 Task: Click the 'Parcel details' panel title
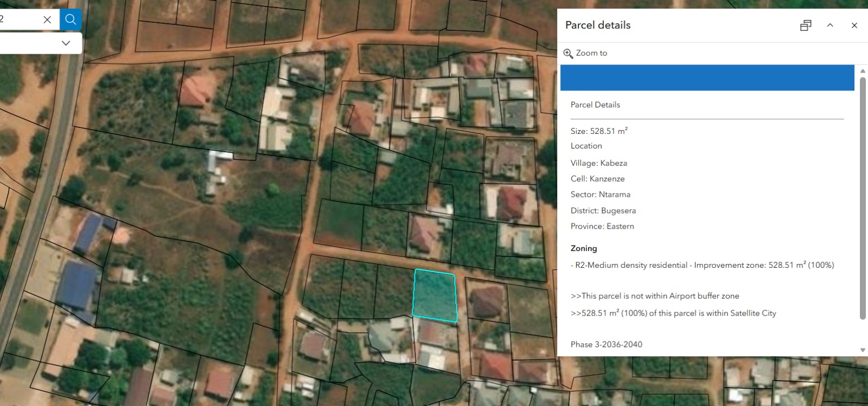pos(598,25)
